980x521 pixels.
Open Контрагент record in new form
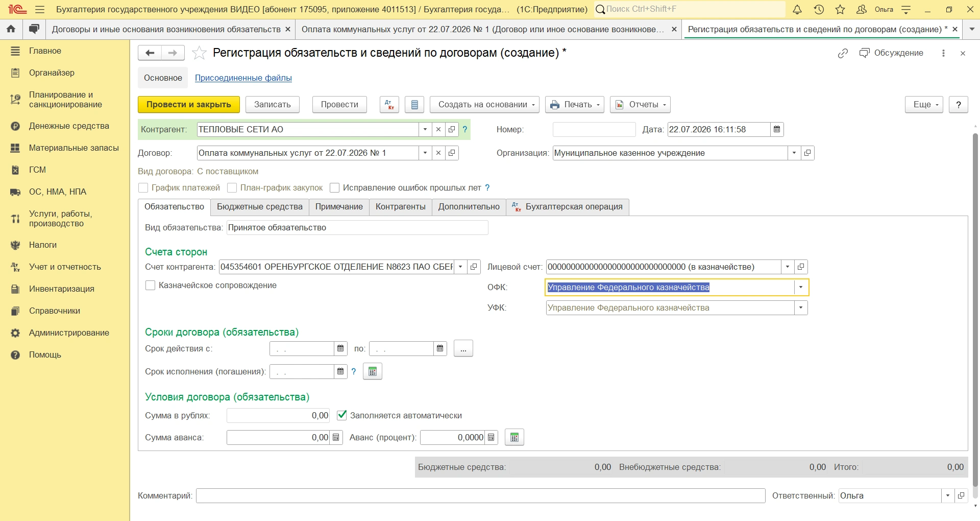452,130
